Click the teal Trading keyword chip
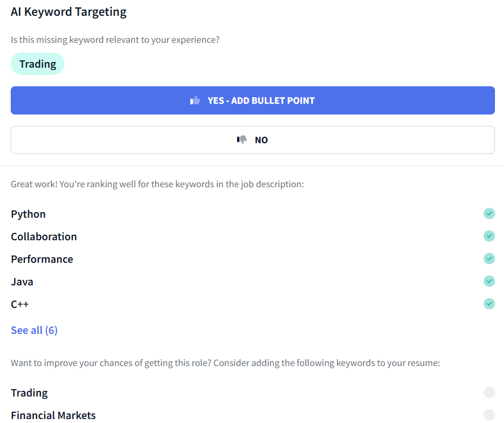The height and width of the screenshot is (423, 504). (37, 64)
